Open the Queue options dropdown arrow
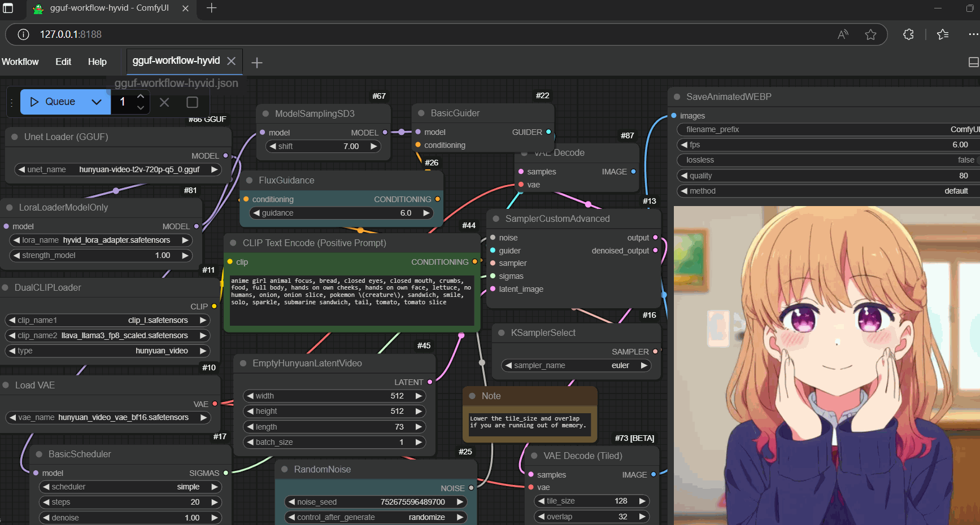This screenshot has width=980, height=525. pos(97,102)
